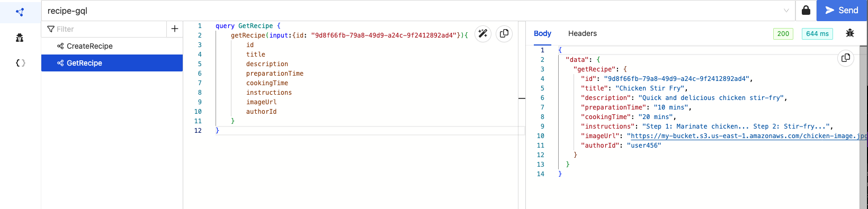Click the GetRecipe request node icon
Viewport: 868px width, 209px height.
(60, 63)
